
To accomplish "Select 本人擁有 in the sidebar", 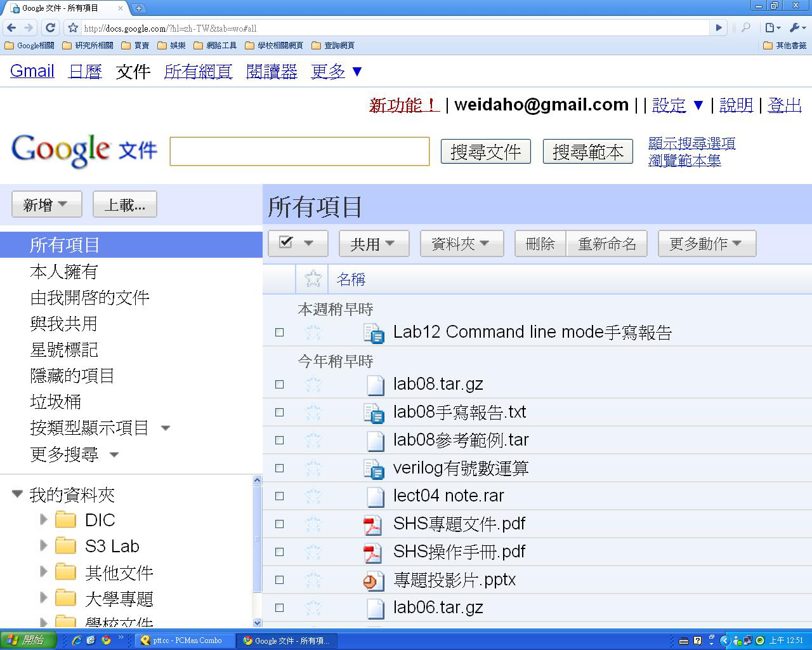I will click(63, 272).
